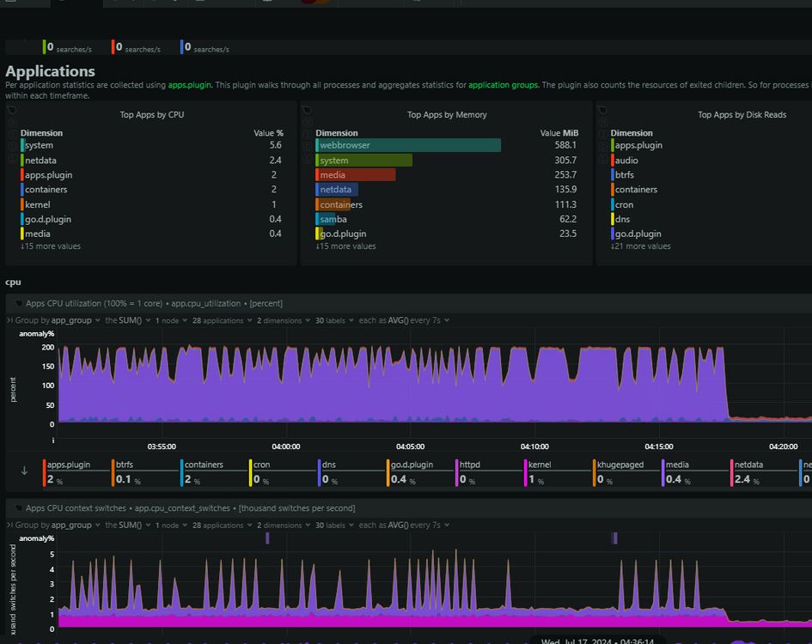Click the I instances icon in Top Apps by Memory
This screenshot has height=644, width=812.
click(x=308, y=135)
